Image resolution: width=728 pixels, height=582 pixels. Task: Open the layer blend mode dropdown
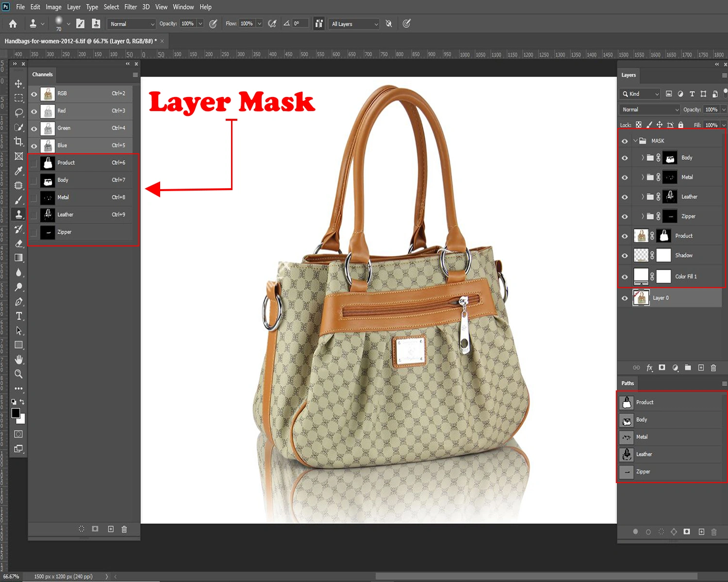[650, 110]
